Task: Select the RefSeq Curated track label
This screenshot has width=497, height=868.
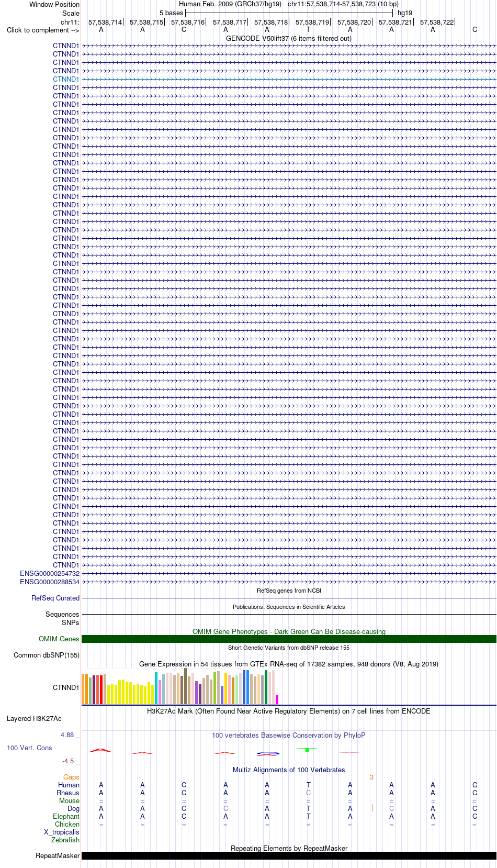Action: click(x=55, y=598)
